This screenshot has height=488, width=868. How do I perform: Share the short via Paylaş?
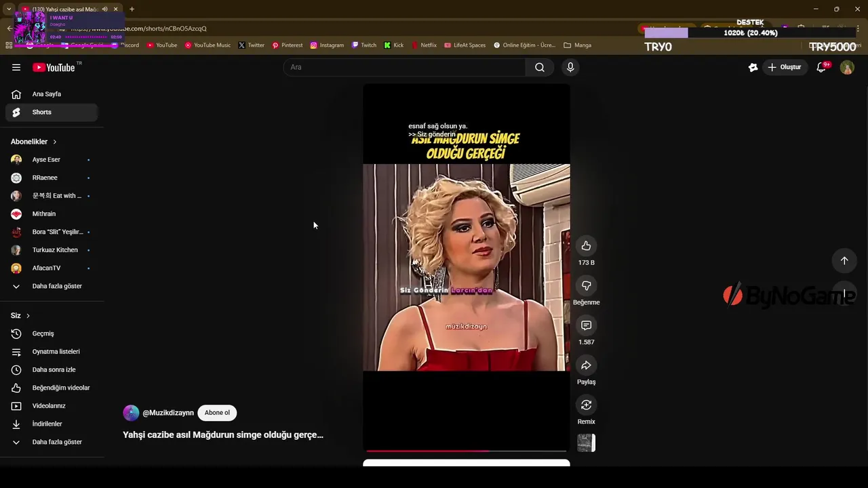[587, 365]
